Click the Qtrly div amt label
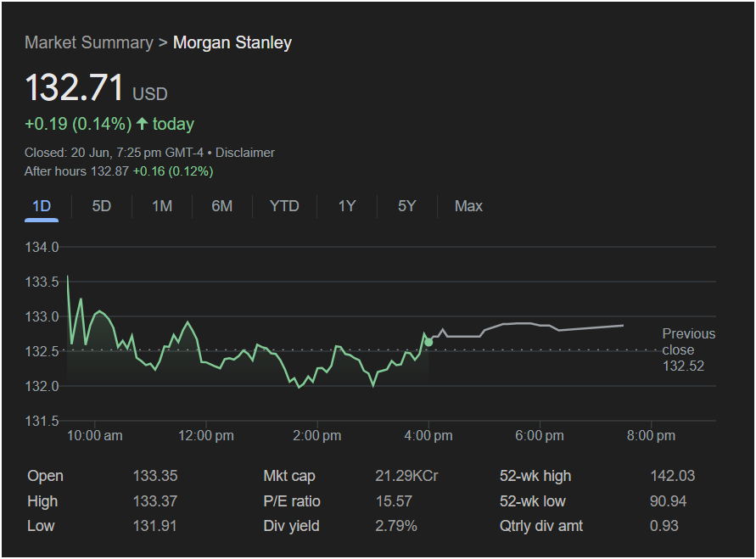 [x=541, y=526]
